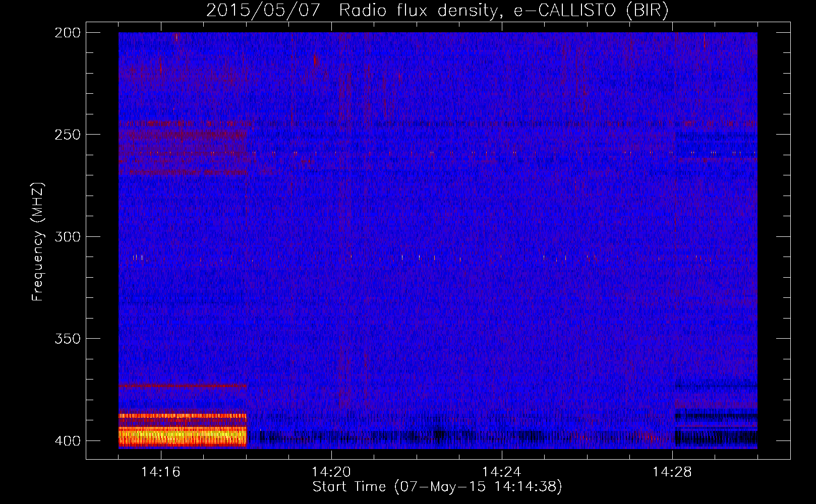Click the 14:16 time tick label
Viewport: 816px width, 504px height.
(x=161, y=472)
